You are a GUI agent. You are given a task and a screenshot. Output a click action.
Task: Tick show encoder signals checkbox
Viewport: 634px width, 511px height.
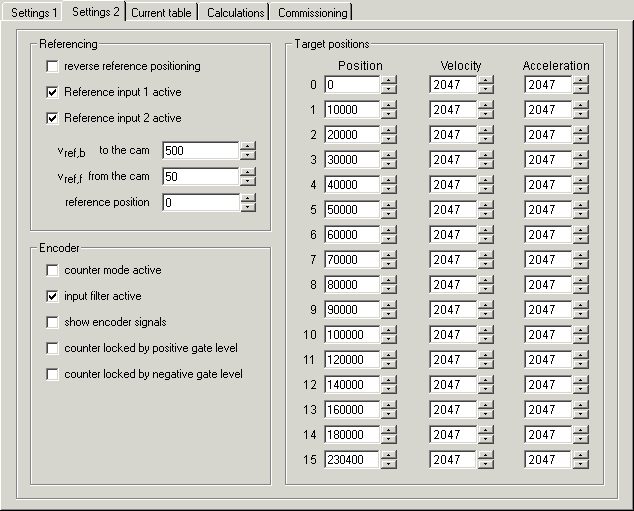pos(52,322)
